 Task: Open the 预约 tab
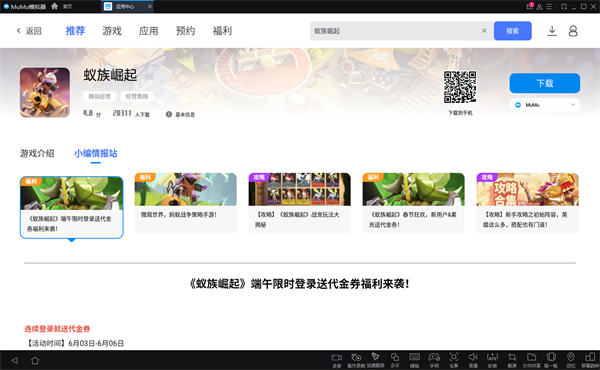point(186,31)
